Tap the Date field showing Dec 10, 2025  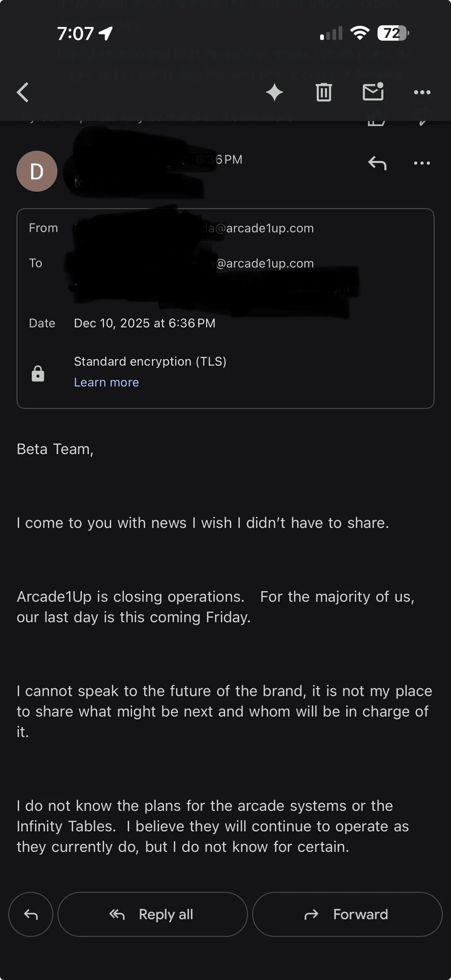coord(144,323)
